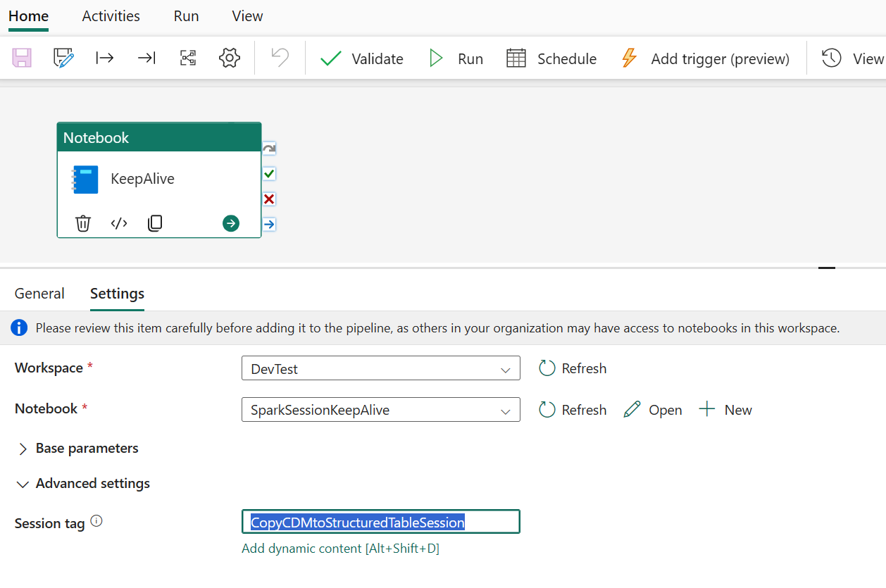Switch to the Activities ribbon tab
The image size is (886, 588).
pos(111,16)
